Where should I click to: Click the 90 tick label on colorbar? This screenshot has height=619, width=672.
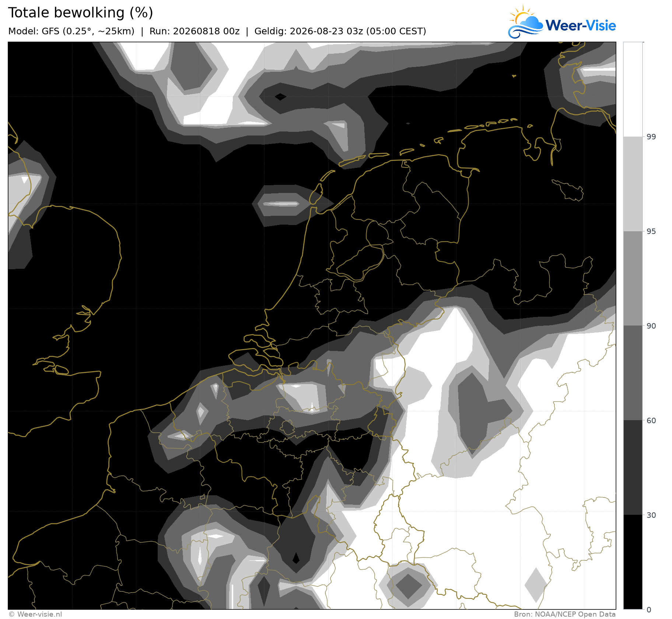coord(651,326)
